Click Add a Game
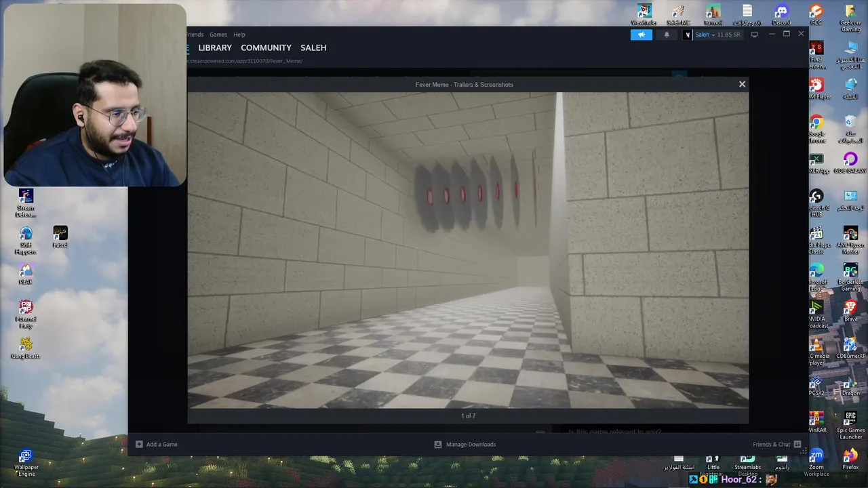 tap(157, 444)
